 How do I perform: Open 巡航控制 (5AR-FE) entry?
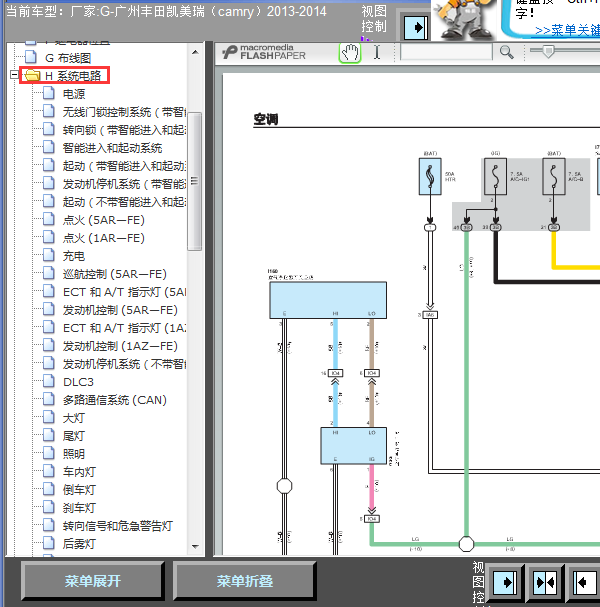click(x=115, y=274)
